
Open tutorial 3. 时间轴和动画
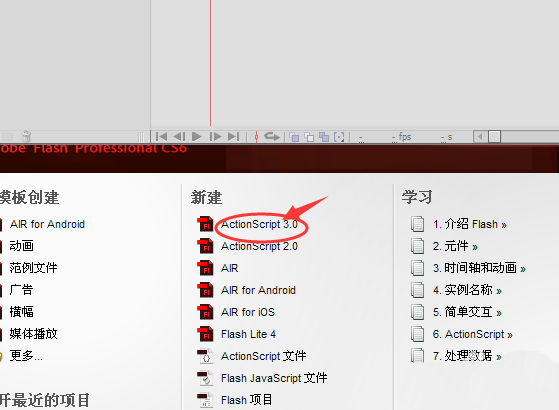tap(479, 268)
